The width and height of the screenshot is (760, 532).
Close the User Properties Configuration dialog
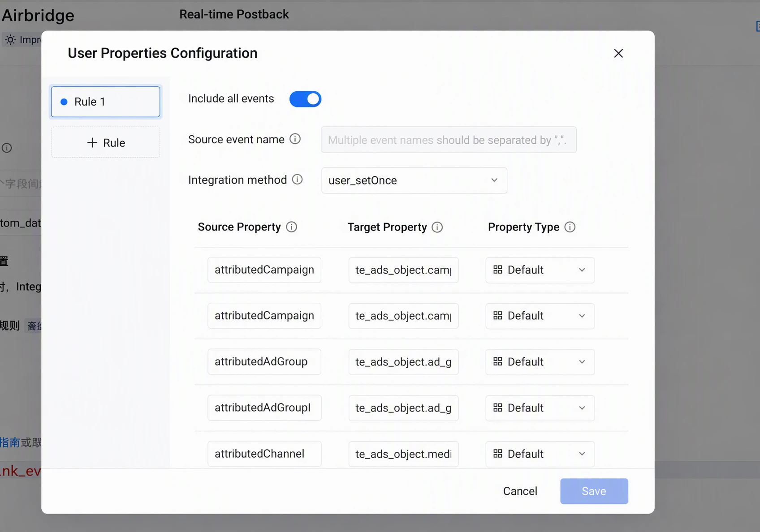point(618,53)
